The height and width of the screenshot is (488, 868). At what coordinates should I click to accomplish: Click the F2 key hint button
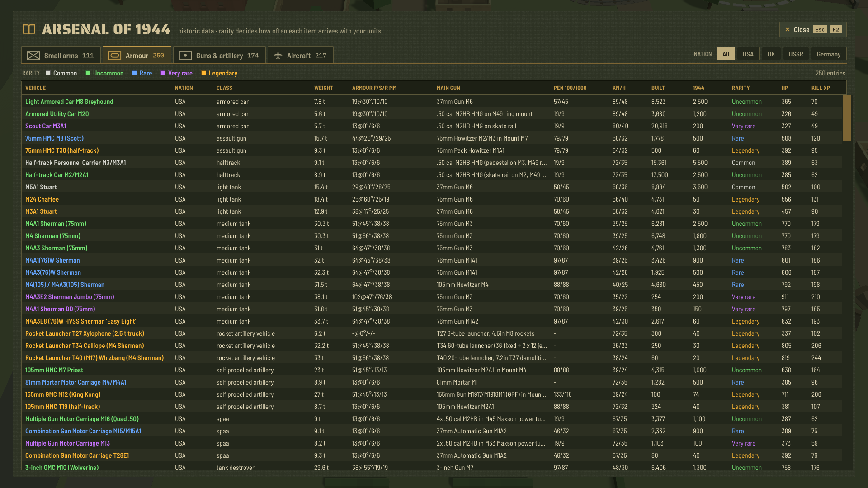click(836, 29)
